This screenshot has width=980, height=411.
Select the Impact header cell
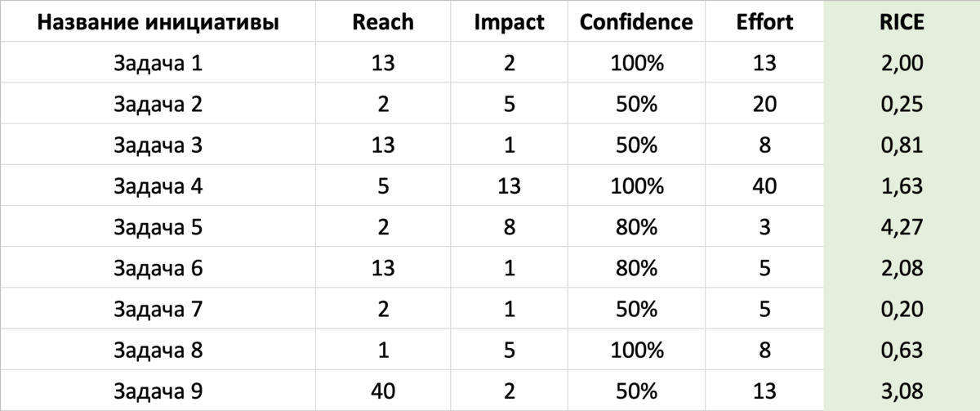point(510,22)
